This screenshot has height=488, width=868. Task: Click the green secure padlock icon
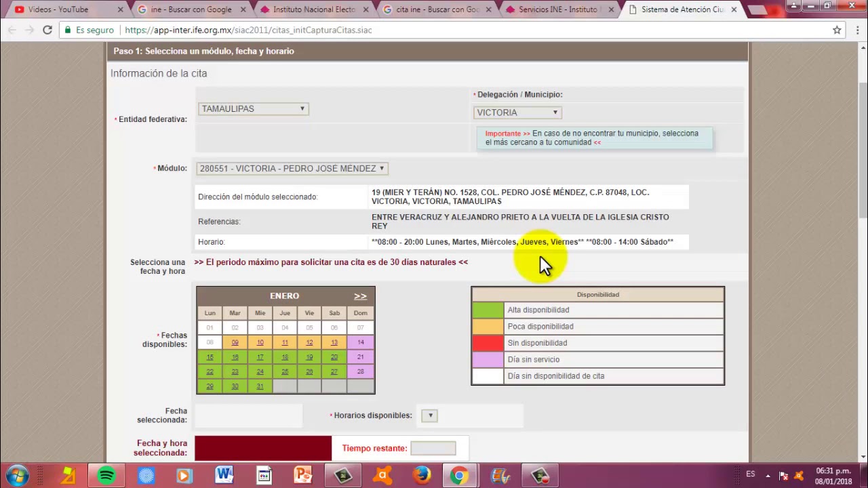coord(67,30)
